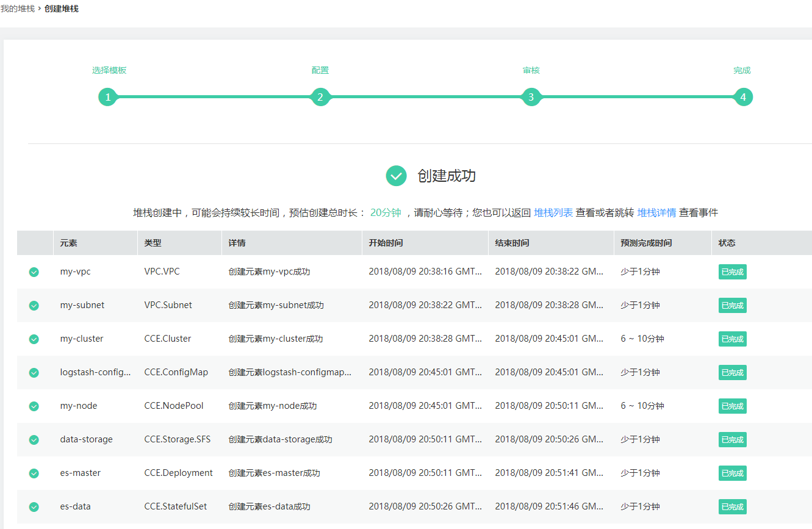Click the CCE.ConfigMap type cell
This screenshot has height=529, width=812.
click(176, 372)
